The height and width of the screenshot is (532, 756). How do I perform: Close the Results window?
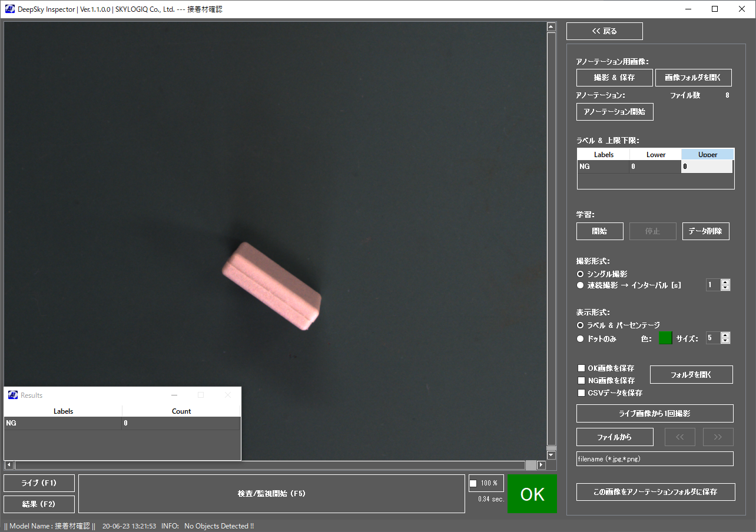(228, 395)
